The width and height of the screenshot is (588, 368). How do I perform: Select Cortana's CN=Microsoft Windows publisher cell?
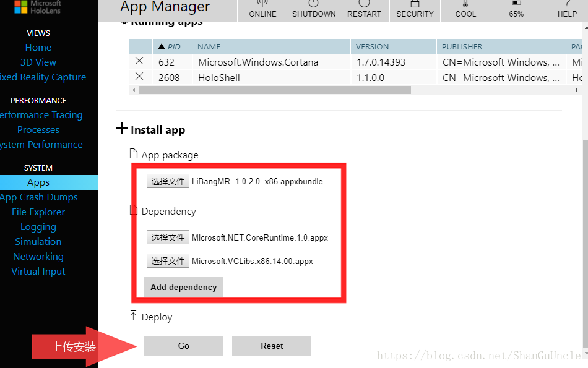[501, 62]
